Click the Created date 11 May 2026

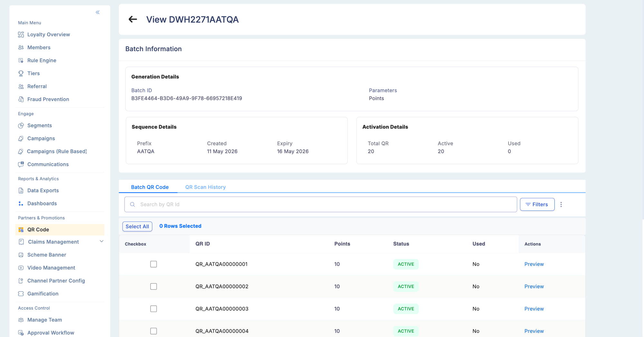click(x=222, y=151)
